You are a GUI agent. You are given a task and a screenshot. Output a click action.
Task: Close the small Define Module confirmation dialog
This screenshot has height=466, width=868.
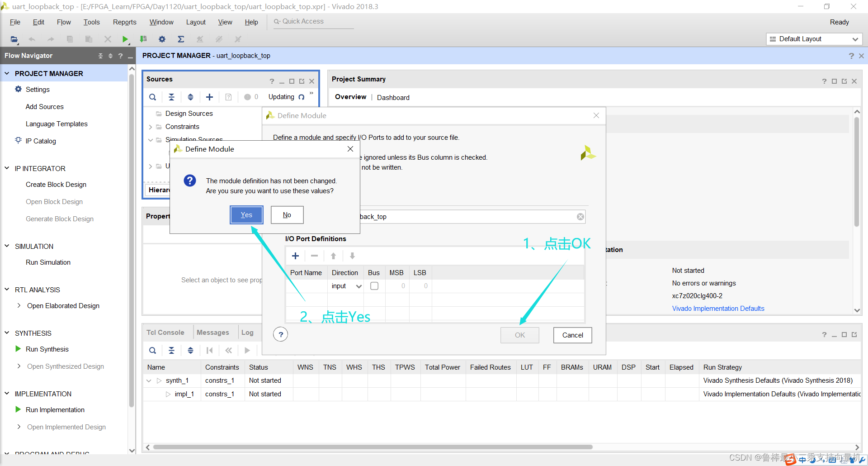(350, 149)
